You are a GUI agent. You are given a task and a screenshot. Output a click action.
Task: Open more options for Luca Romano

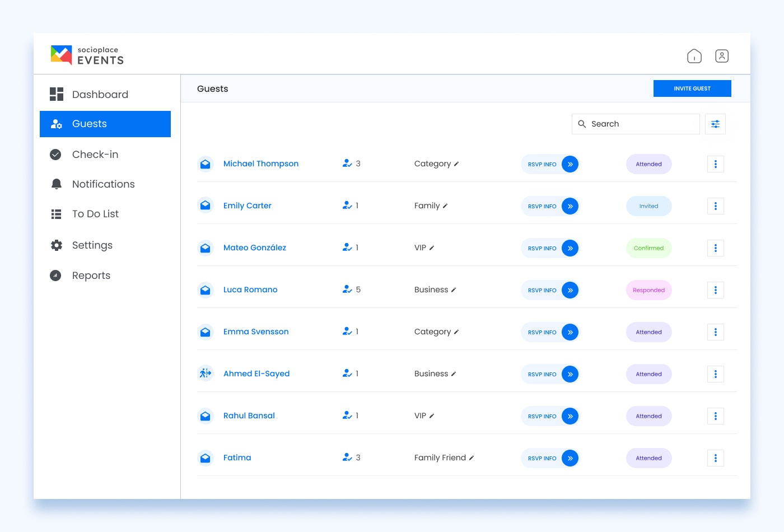pos(716,290)
